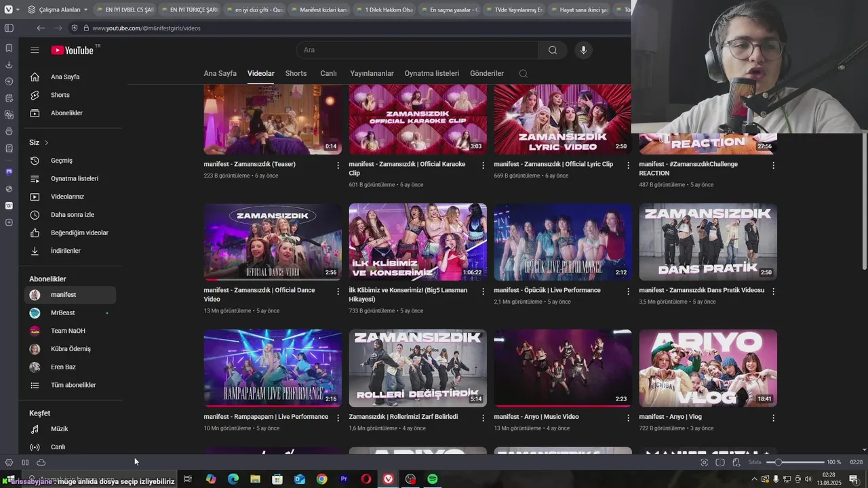Viewport: 868px width, 488px height.
Task: Start voice search with microphone icon
Action: 583,50
